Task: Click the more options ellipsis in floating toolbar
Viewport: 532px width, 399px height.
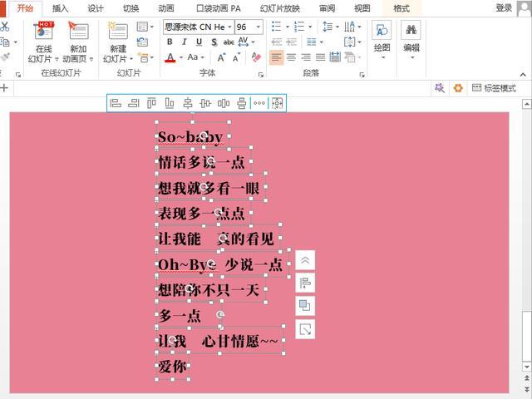Action: tap(259, 103)
